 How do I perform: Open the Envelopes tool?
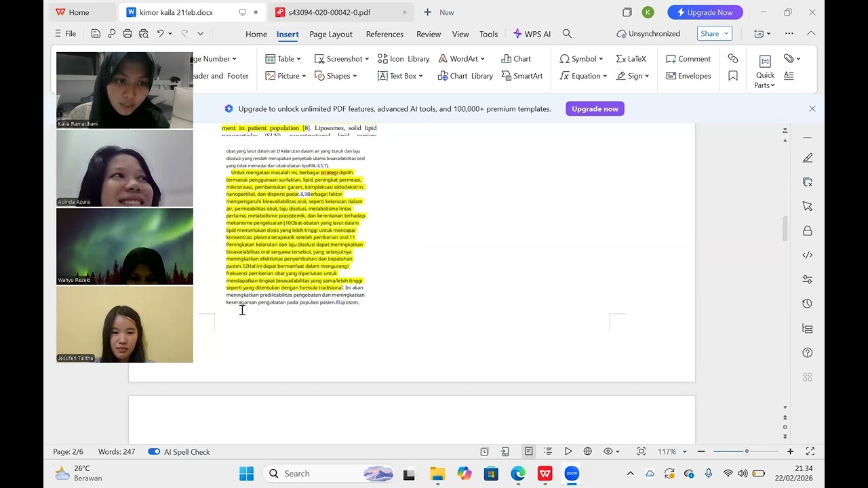(688, 76)
